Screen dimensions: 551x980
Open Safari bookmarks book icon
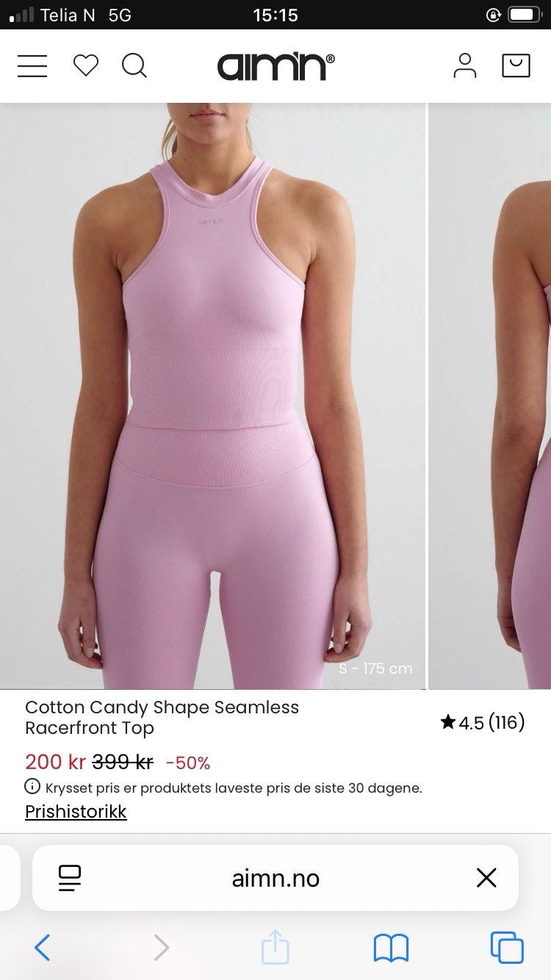pyautogui.click(x=391, y=948)
